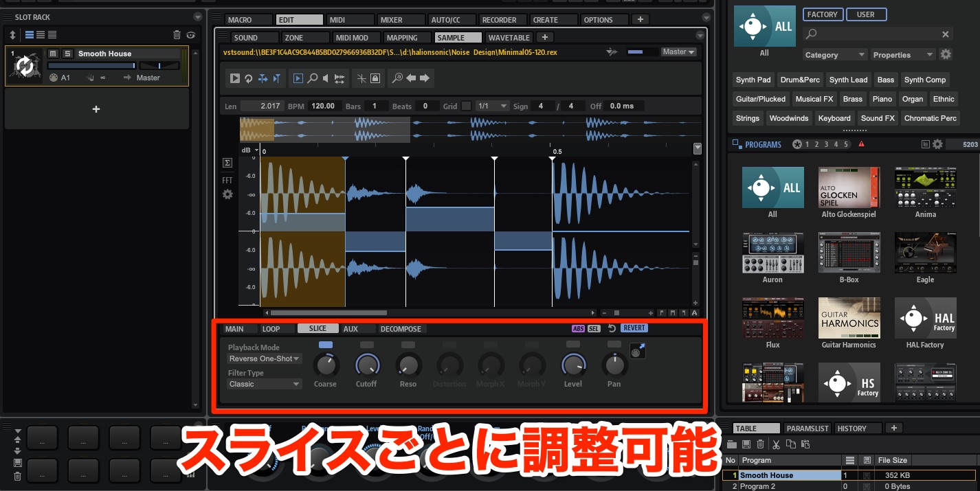This screenshot has width=980, height=491.
Task: Select the FACTORY filter button
Action: point(822,14)
